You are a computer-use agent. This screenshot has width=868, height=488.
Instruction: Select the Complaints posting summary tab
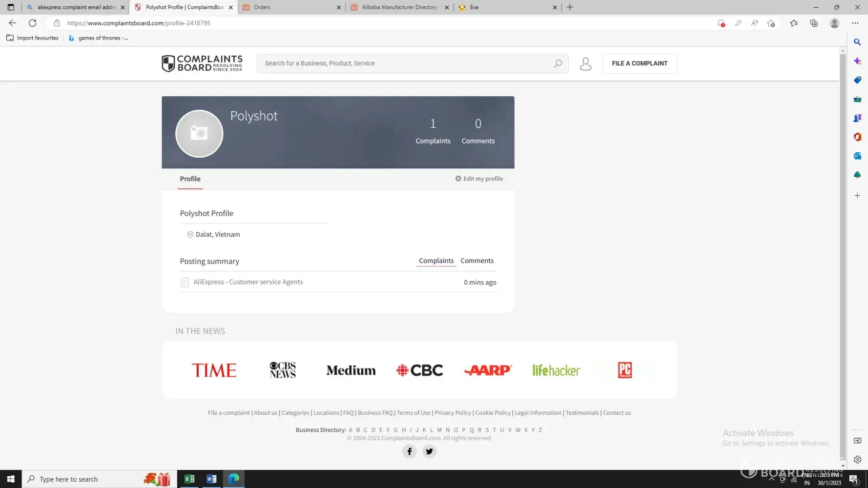tap(436, 261)
